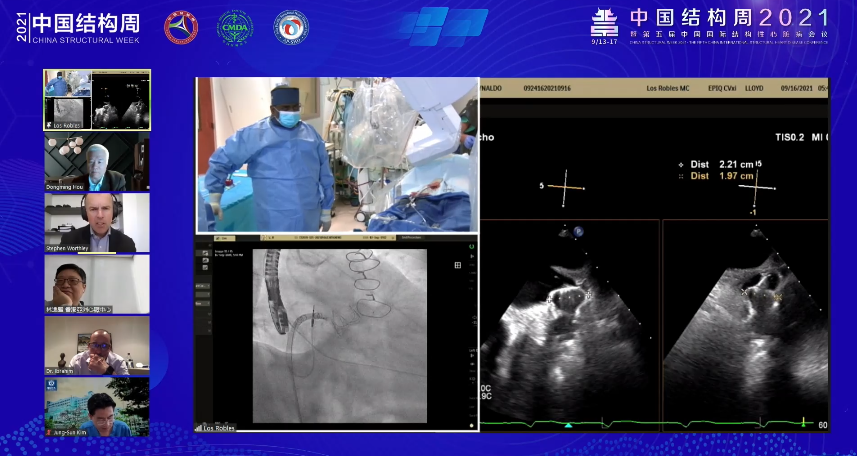Click Jung-Sun Kim's video tile
857x456 pixels.
(x=97, y=406)
